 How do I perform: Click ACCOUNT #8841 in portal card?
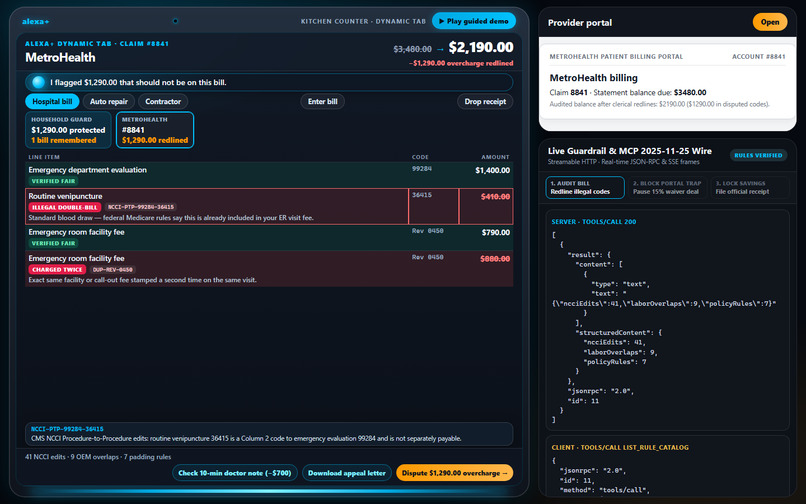[x=759, y=57]
